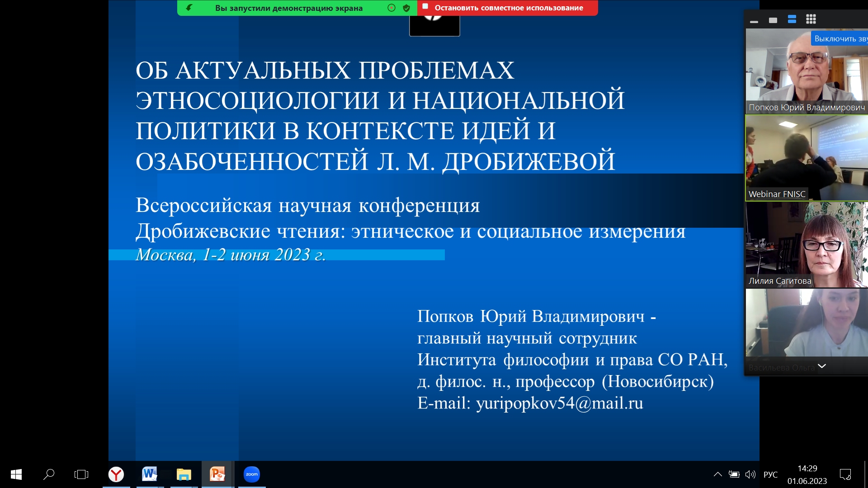Open Windows Task View
This screenshot has height=488, width=868.
coord(81,474)
